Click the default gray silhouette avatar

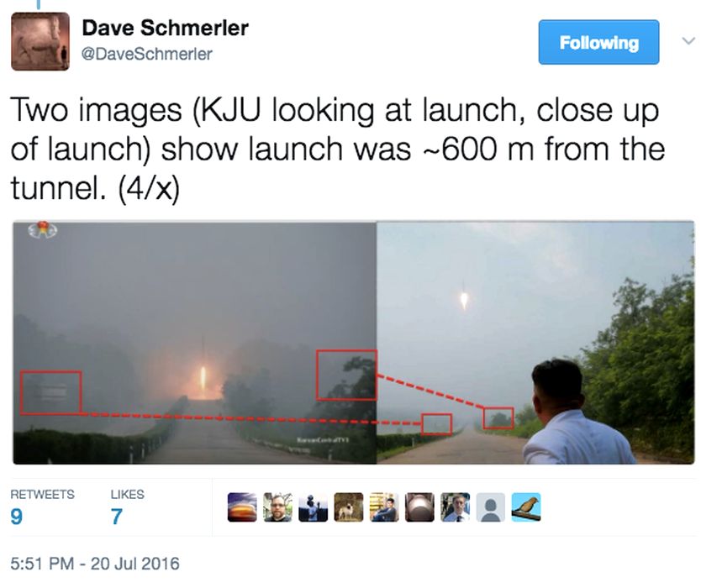pyautogui.click(x=490, y=507)
